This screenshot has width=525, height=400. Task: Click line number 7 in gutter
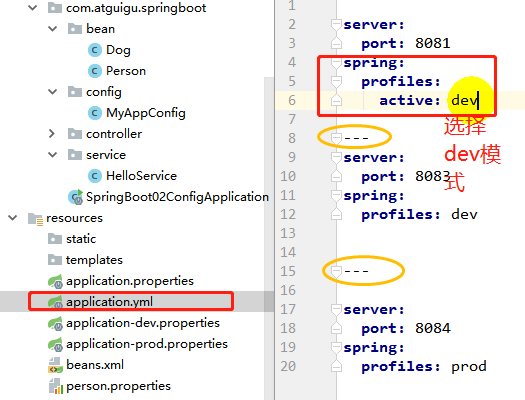pos(292,119)
